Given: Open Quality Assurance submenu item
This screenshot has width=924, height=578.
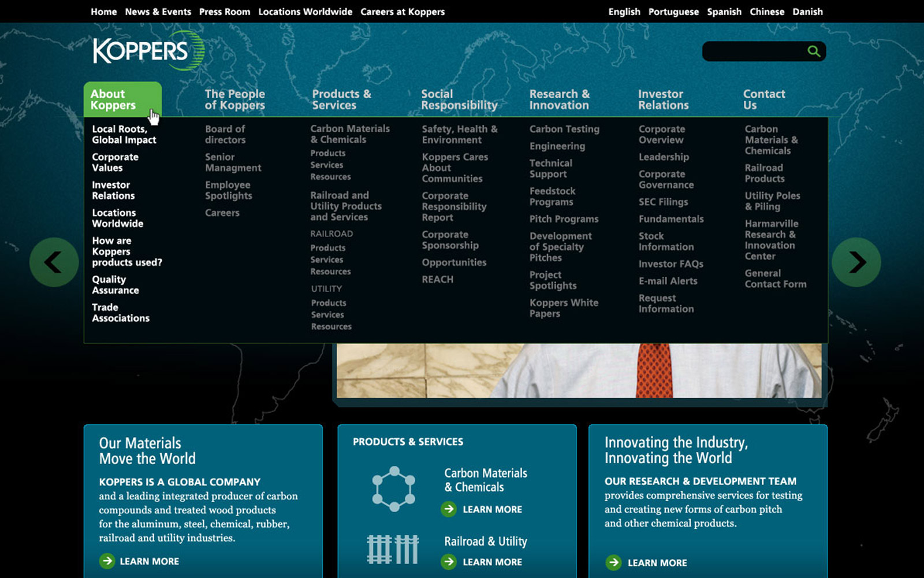Looking at the screenshot, I should point(115,285).
